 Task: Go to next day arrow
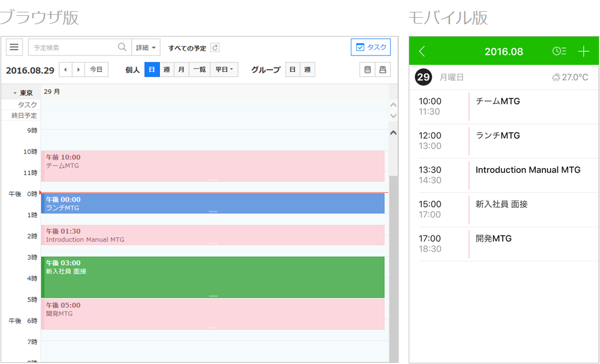point(79,70)
